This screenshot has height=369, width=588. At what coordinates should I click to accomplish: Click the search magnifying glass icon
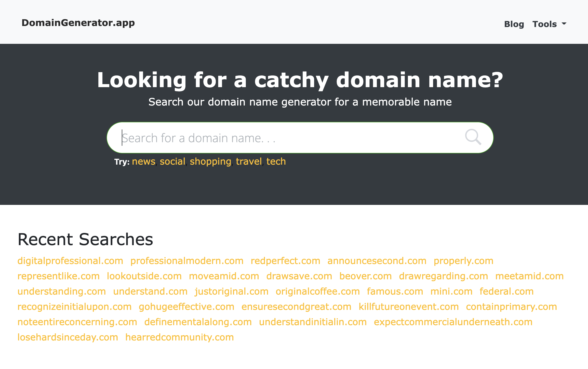point(473,137)
